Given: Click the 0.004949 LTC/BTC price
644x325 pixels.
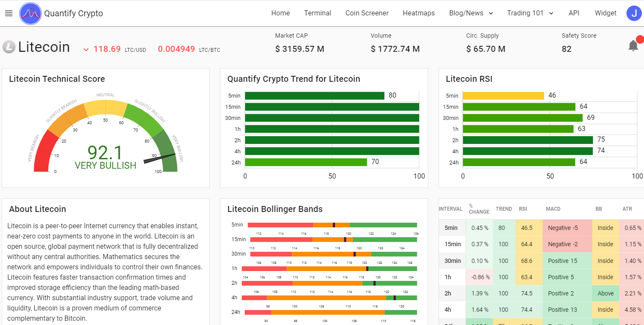Looking at the screenshot, I should pyautogui.click(x=176, y=49).
